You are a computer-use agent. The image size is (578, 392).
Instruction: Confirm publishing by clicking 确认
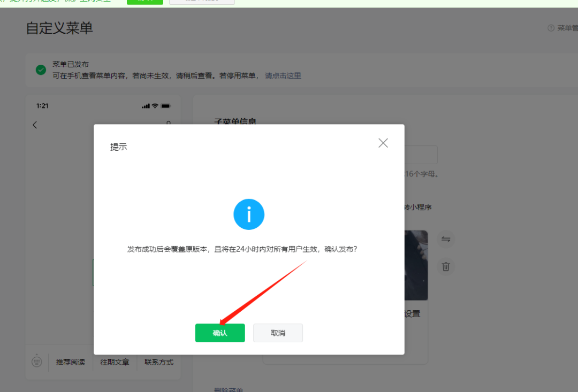pos(220,333)
